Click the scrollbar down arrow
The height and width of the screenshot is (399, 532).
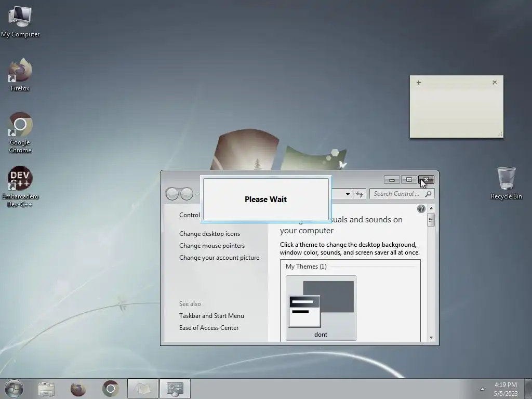[x=431, y=338]
